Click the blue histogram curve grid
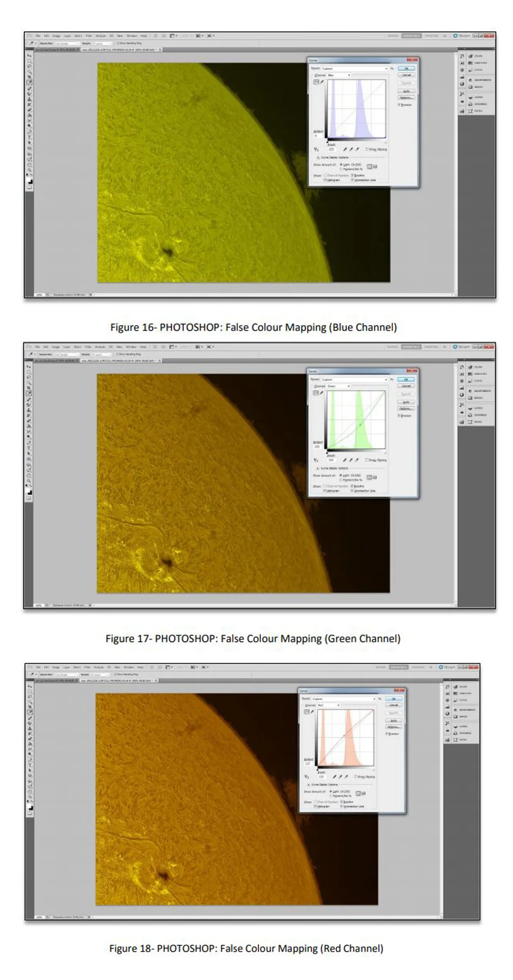Viewport: 513px width, 980px height. coord(356,108)
